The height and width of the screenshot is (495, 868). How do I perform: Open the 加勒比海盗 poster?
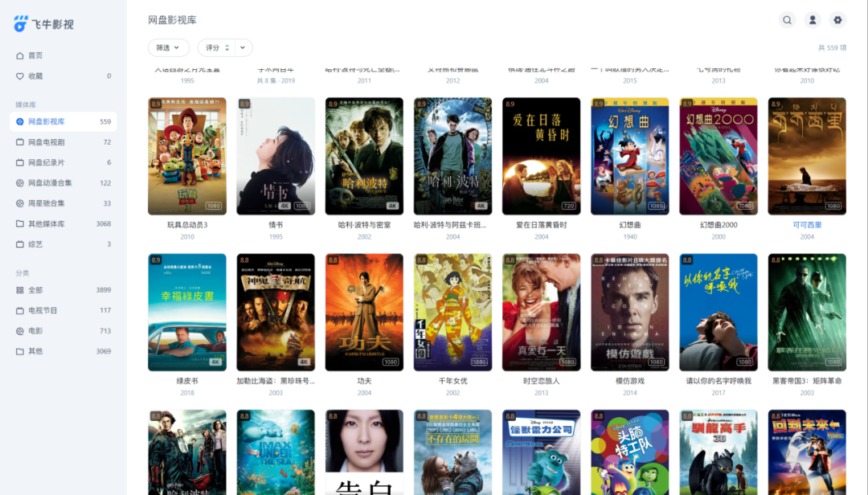point(276,313)
